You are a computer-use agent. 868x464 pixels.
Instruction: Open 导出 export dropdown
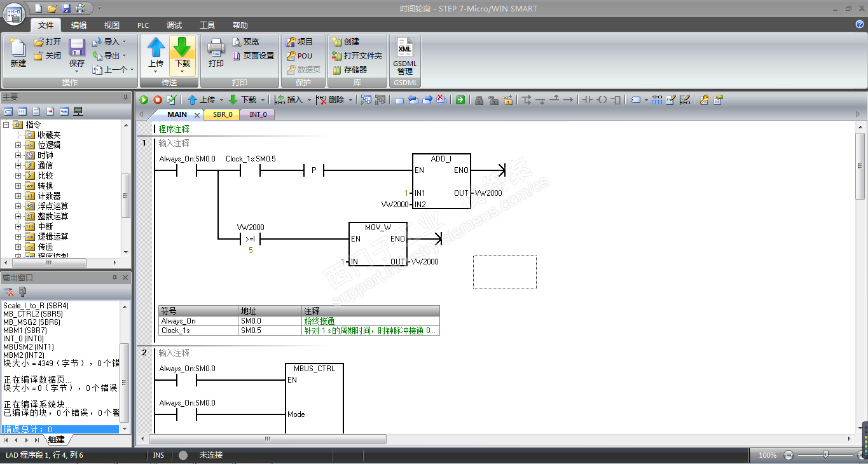coord(109,56)
